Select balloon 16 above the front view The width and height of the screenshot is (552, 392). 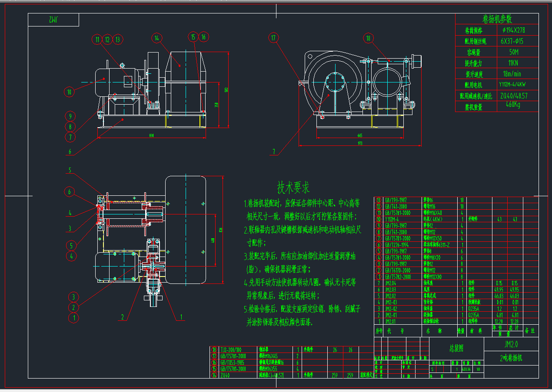(x=203, y=37)
